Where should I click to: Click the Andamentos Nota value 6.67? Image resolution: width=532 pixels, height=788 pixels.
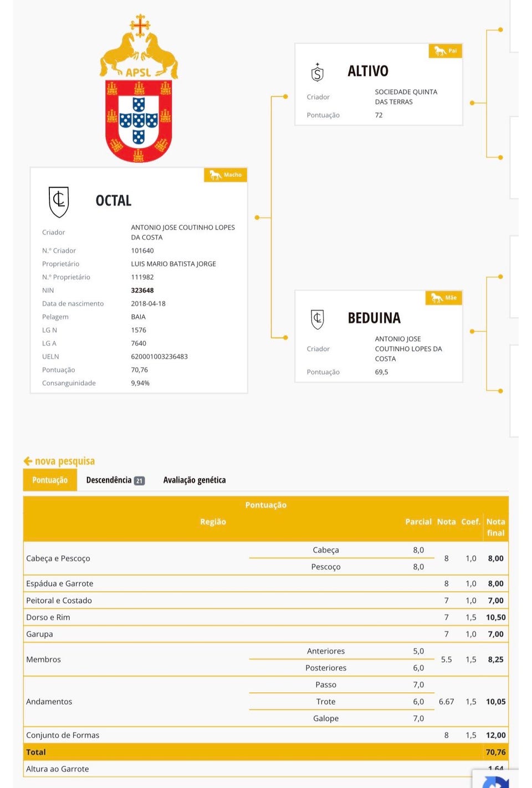pos(447,701)
